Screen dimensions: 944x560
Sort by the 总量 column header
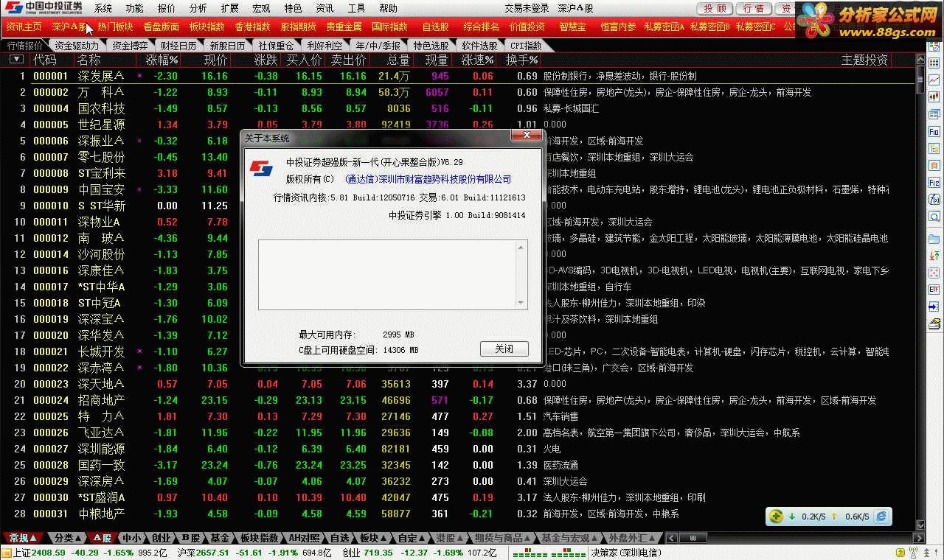(x=399, y=60)
